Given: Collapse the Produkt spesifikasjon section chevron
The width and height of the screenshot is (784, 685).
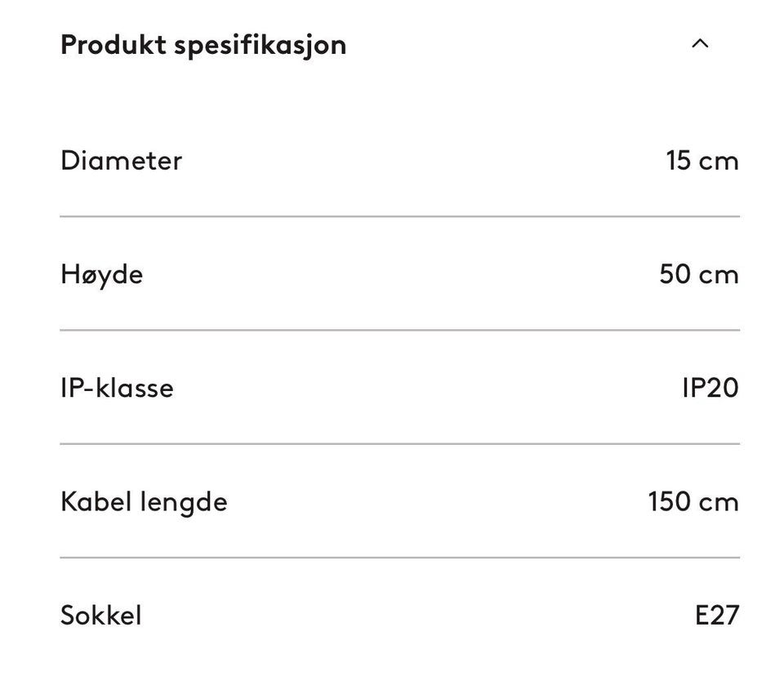Looking at the screenshot, I should [x=700, y=44].
